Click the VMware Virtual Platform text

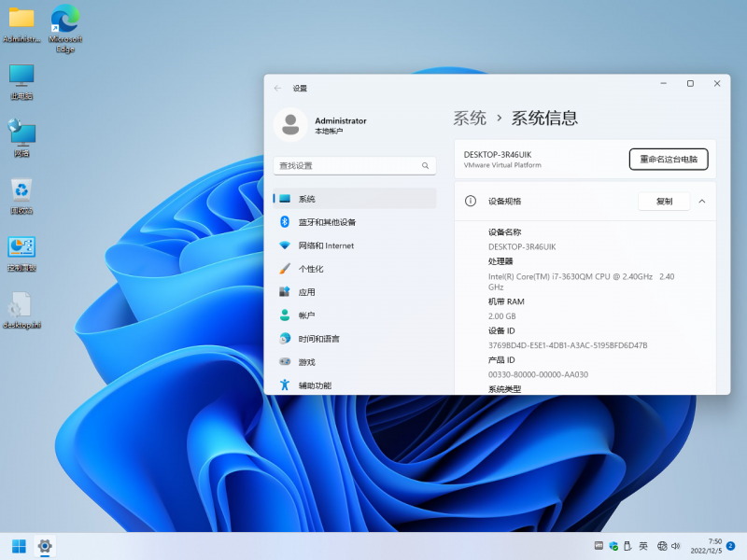point(502,165)
